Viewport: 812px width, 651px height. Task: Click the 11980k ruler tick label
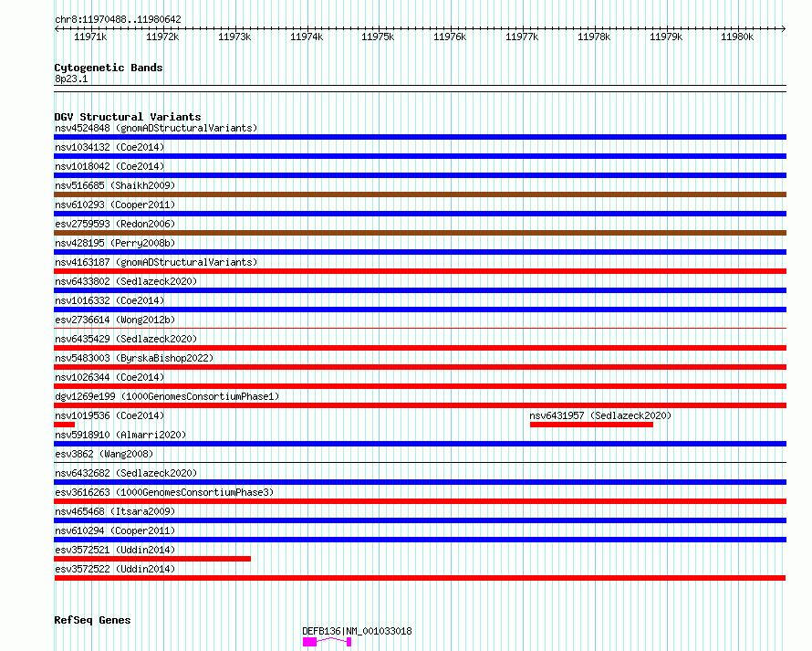pyautogui.click(x=737, y=37)
